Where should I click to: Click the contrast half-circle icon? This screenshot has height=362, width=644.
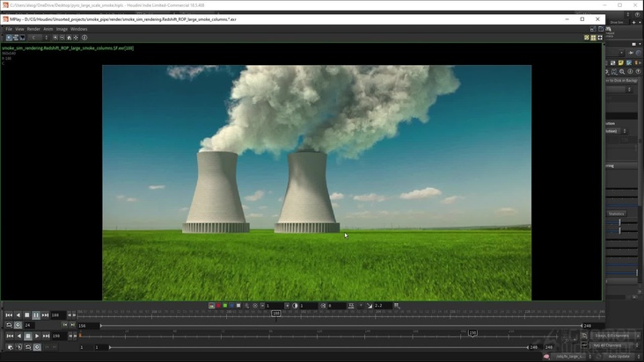[x=295, y=306]
